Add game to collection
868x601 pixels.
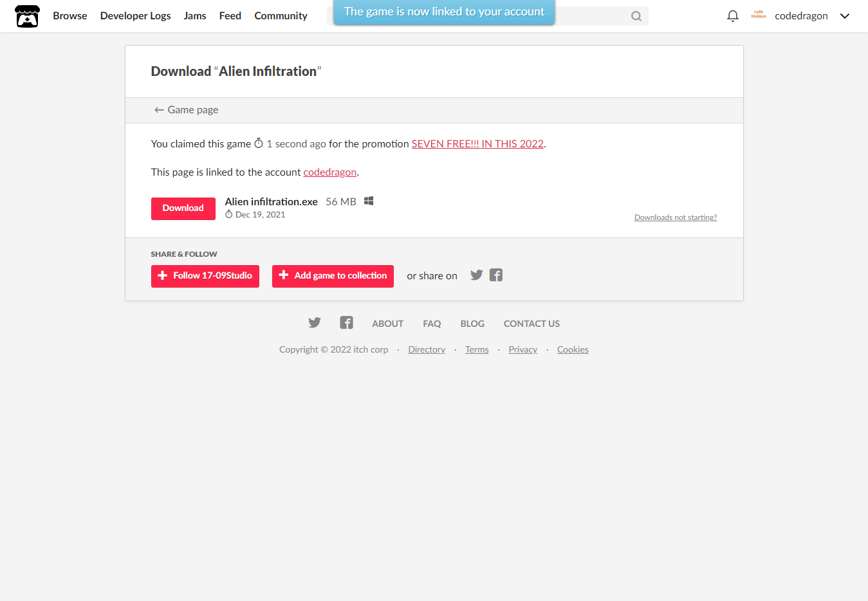click(333, 276)
